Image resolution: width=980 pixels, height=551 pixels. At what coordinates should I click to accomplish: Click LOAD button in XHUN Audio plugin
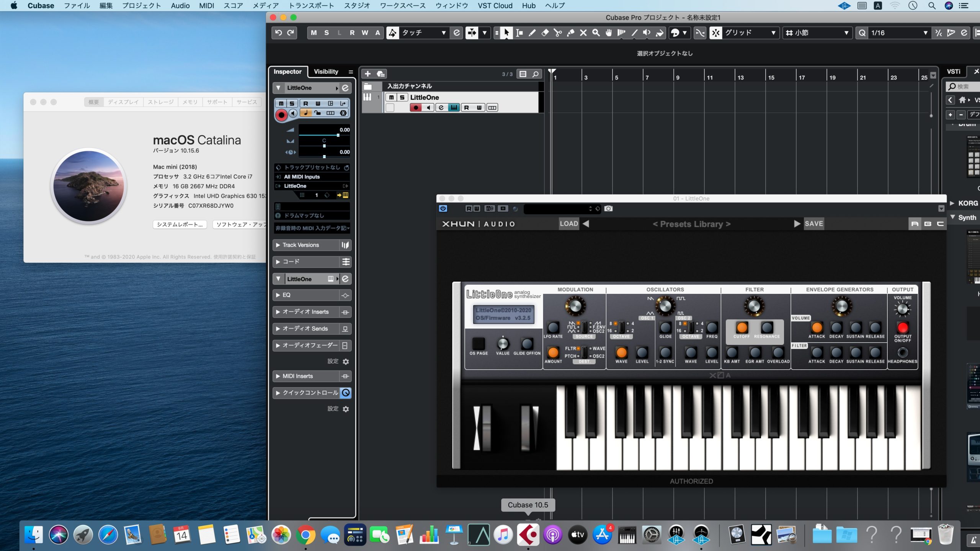click(569, 223)
